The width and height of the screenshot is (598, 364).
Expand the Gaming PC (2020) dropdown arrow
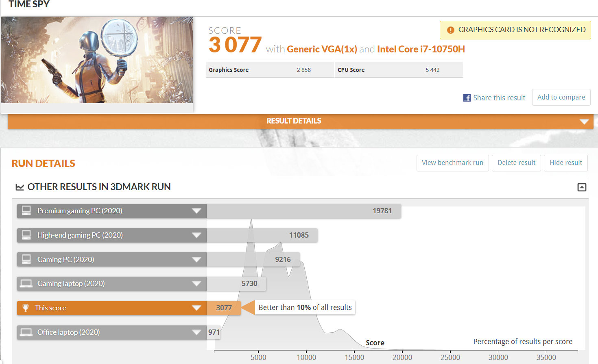pyautogui.click(x=196, y=260)
